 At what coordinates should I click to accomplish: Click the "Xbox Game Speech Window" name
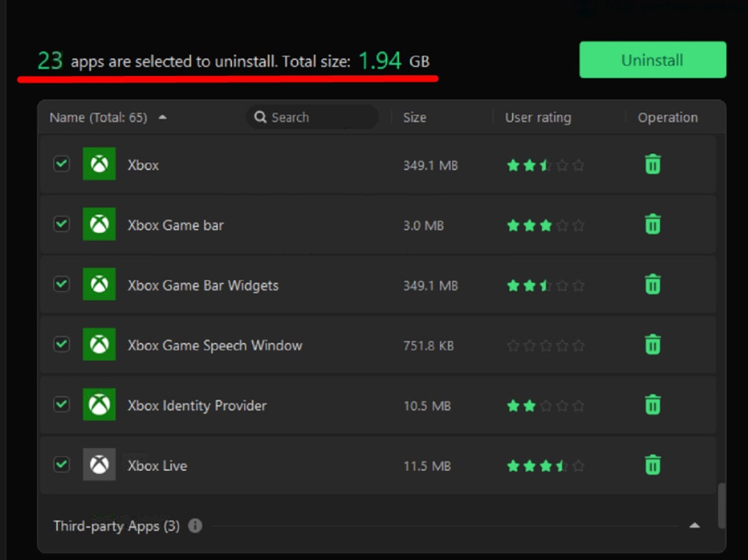pyautogui.click(x=215, y=346)
